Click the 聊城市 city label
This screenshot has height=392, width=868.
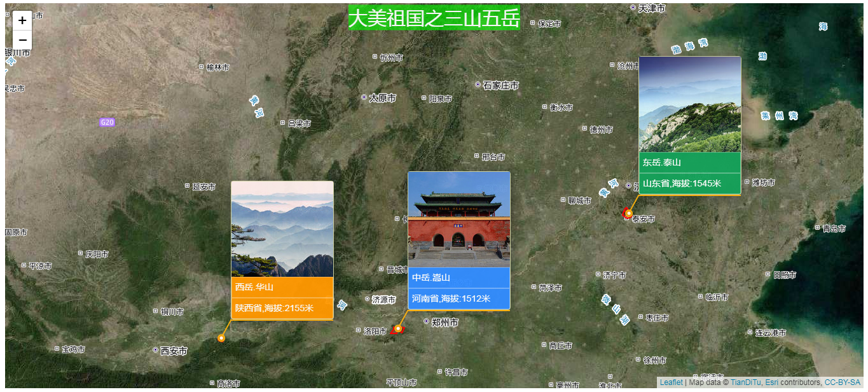(579, 200)
